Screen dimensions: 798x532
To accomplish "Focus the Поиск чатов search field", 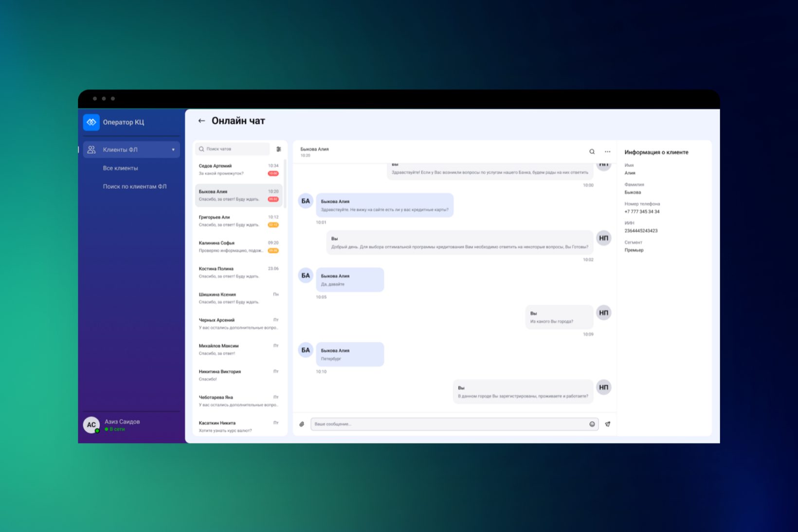I will click(233, 149).
